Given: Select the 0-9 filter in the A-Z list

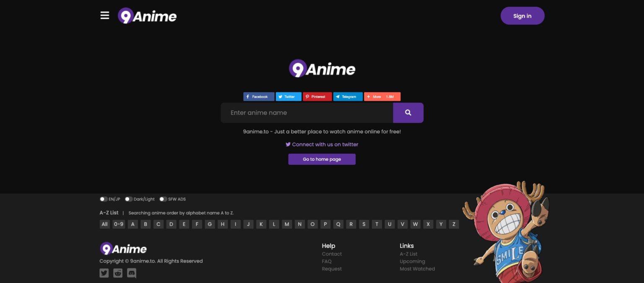Looking at the screenshot, I should (119, 224).
